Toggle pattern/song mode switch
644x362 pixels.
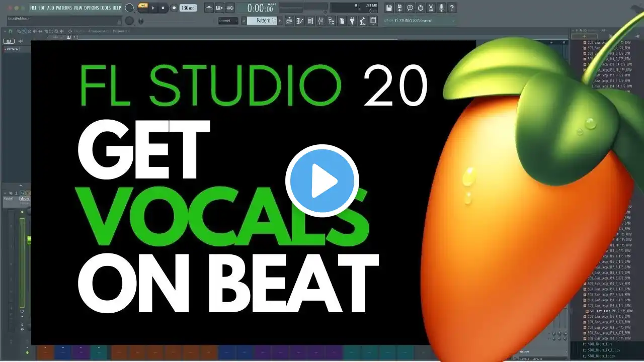(x=142, y=8)
